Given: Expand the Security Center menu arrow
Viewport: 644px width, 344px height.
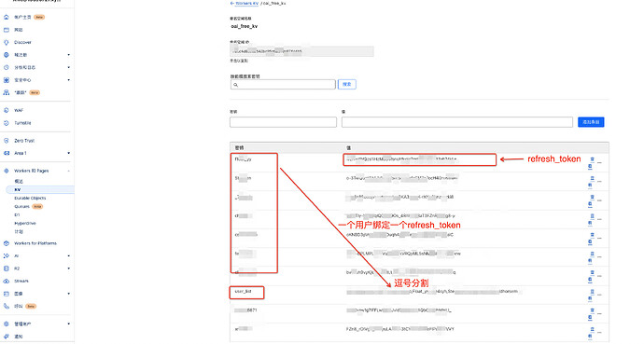Looking at the screenshot, I should coord(68,80).
